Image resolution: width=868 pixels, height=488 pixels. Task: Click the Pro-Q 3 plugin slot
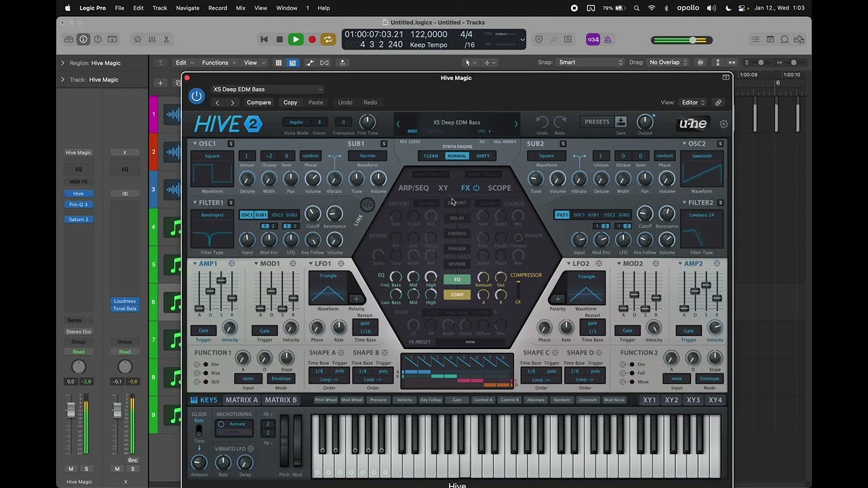click(x=78, y=204)
